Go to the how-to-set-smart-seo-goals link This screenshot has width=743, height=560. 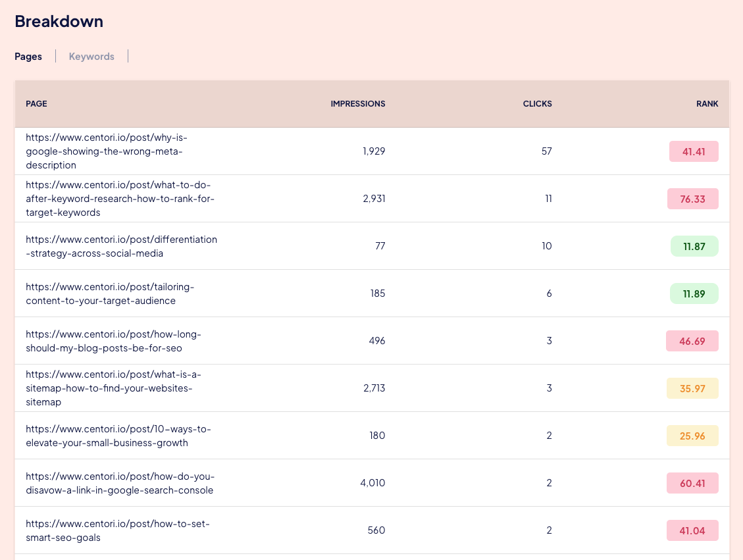point(118,530)
